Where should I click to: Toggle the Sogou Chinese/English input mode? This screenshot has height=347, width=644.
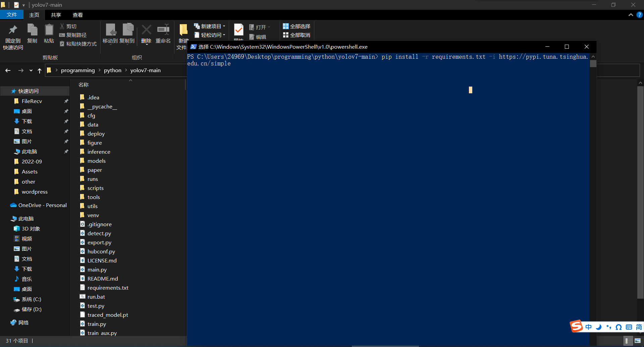[x=589, y=327]
